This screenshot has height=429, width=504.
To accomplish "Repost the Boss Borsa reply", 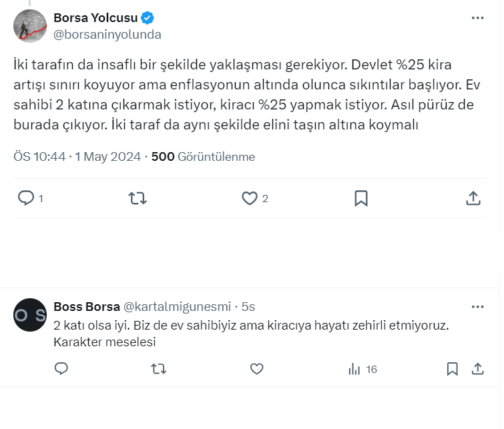I will [x=159, y=369].
